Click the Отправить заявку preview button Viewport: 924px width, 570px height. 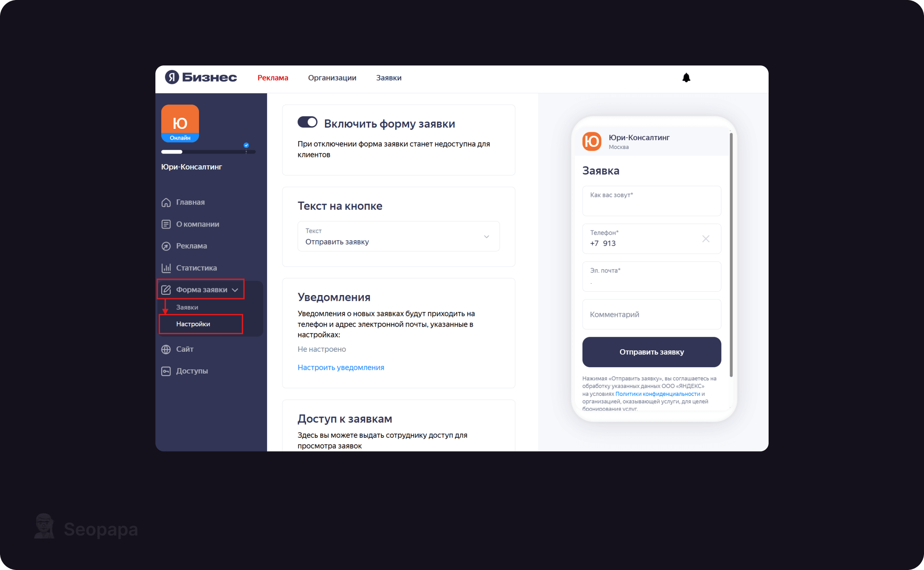[651, 352]
